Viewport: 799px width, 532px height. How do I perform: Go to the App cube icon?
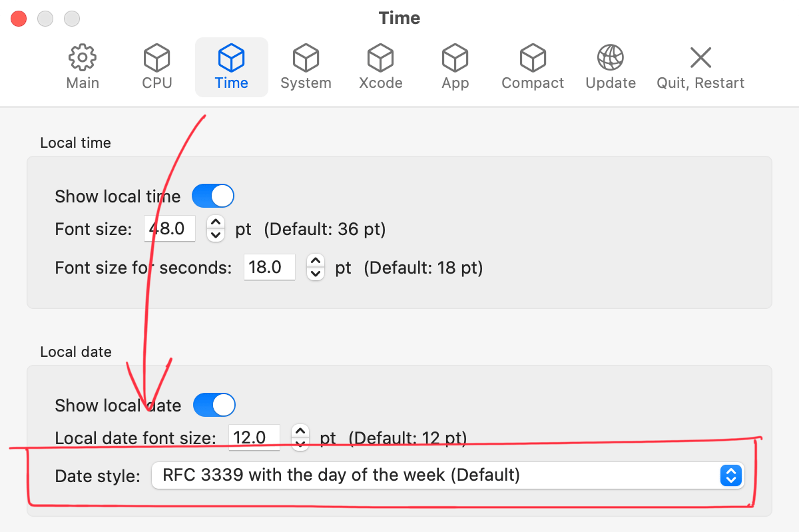pos(455,58)
